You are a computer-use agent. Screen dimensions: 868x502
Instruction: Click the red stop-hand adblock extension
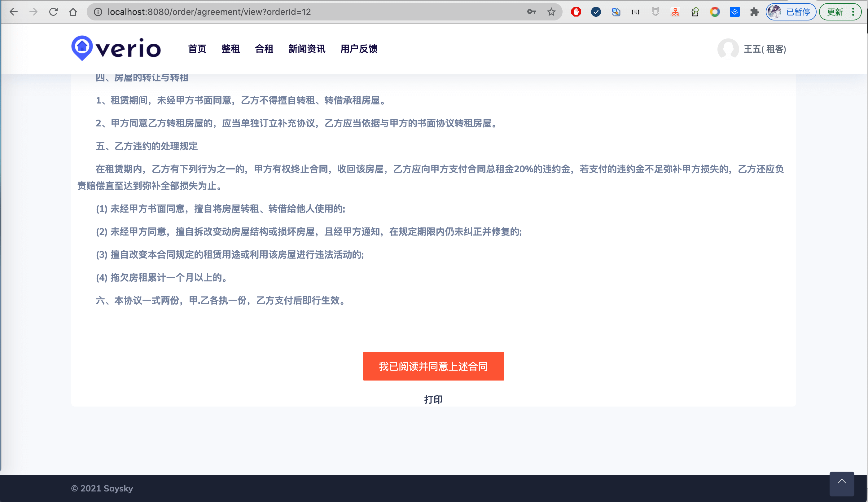(576, 12)
